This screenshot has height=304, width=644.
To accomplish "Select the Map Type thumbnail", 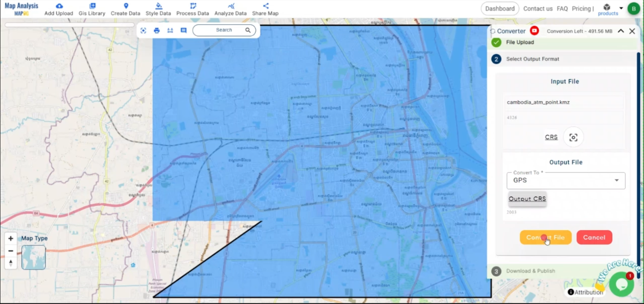I will pos(33,257).
